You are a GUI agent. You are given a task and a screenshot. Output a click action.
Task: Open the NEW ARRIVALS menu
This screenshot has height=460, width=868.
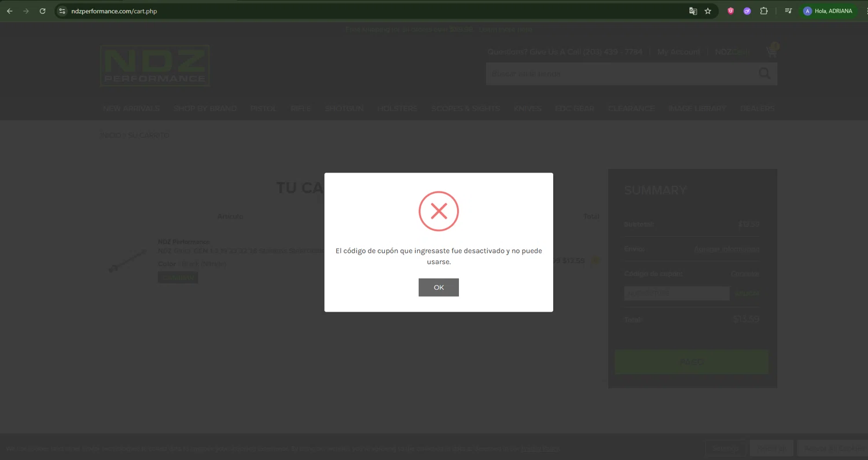131,108
